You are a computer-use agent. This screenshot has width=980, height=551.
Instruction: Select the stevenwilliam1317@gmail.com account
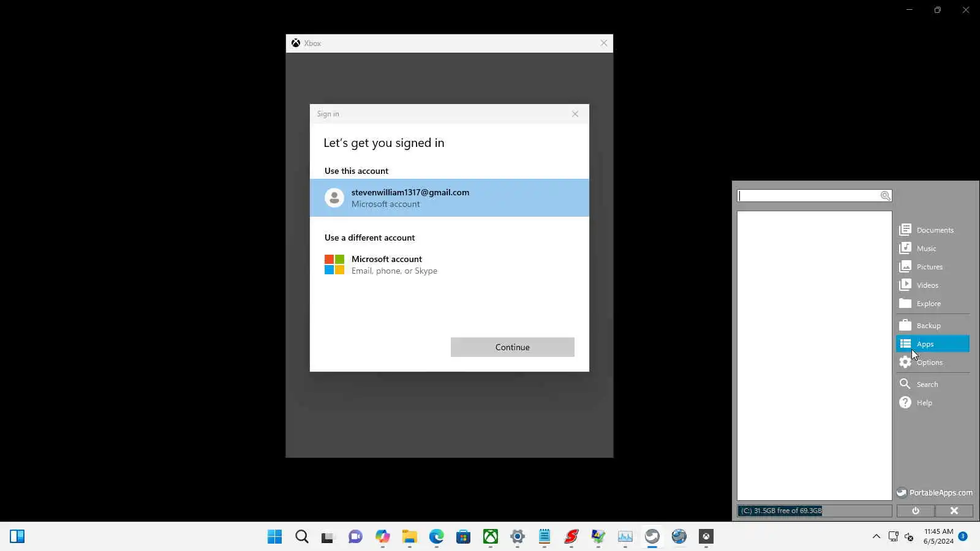click(450, 198)
